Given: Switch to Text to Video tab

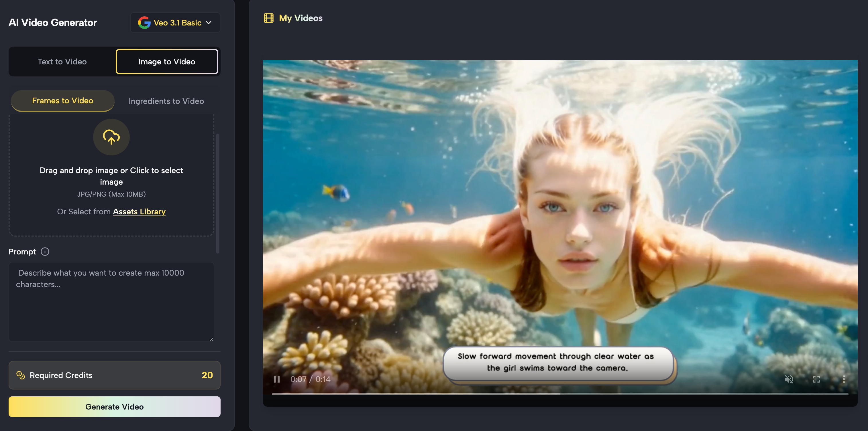Looking at the screenshot, I should (x=62, y=62).
